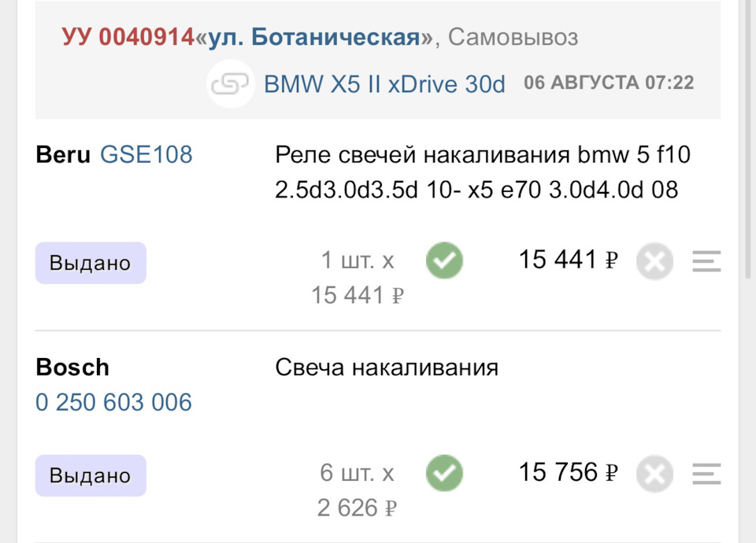Click green checkmark for Bosch glow plug item
The height and width of the screenshot is (543, 756).
[x=444, y=474]
